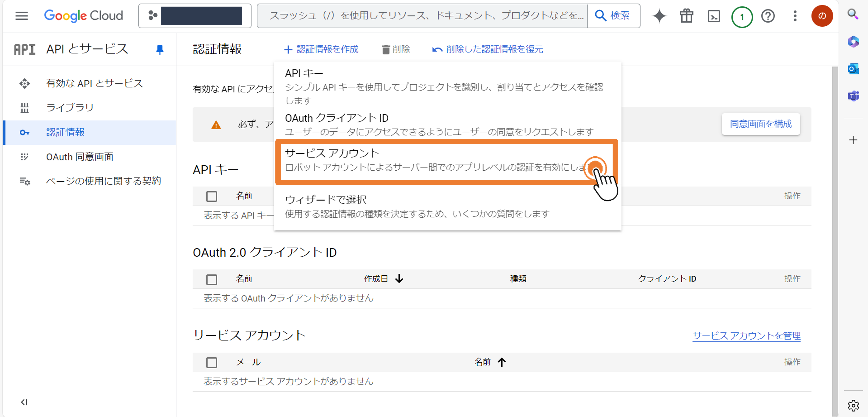Click the gift free trial icon
Image resolution: width=868 pixels, height=417 pixels.
pyautogui.click(x=687, y=16)
